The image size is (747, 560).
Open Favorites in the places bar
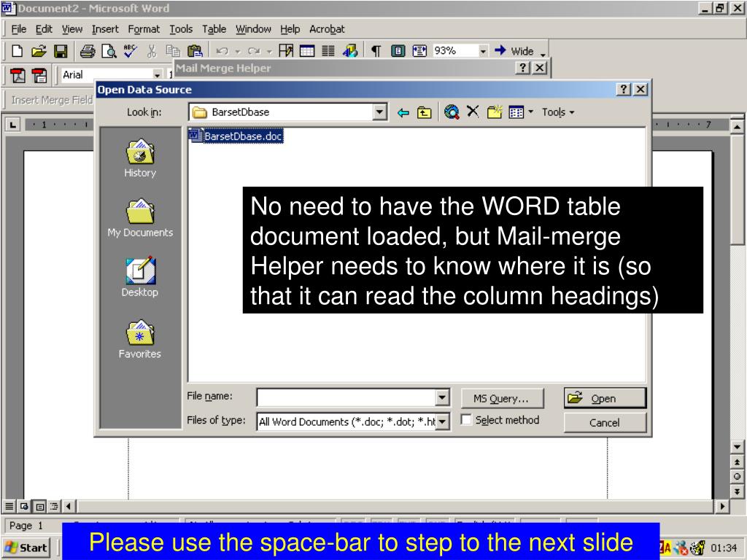tap(140, 339)
